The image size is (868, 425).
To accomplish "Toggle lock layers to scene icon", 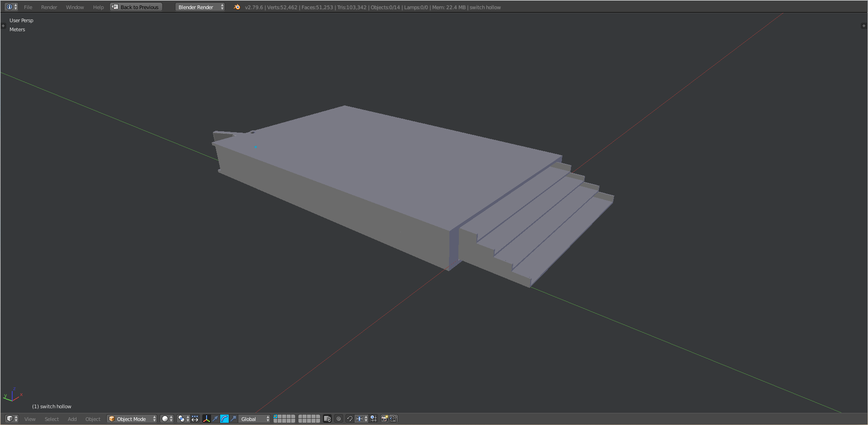I will point(327,419).
